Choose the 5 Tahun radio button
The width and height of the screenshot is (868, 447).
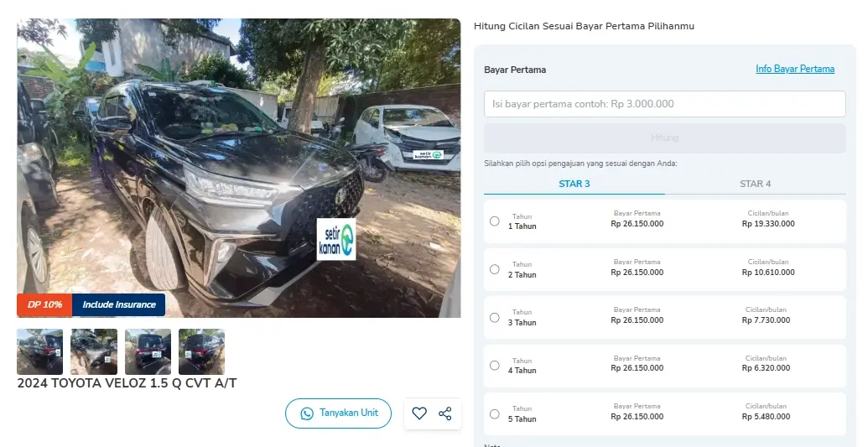coord(495,414)
